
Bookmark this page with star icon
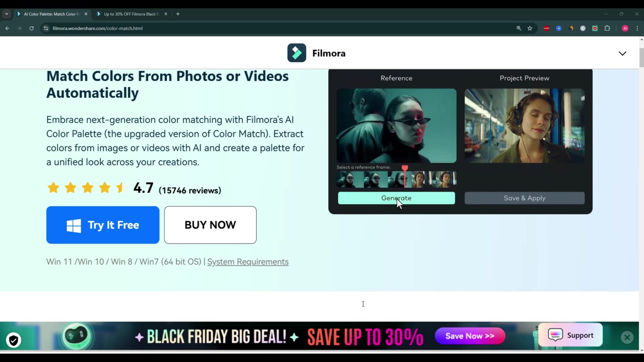(x=530, y=28)
